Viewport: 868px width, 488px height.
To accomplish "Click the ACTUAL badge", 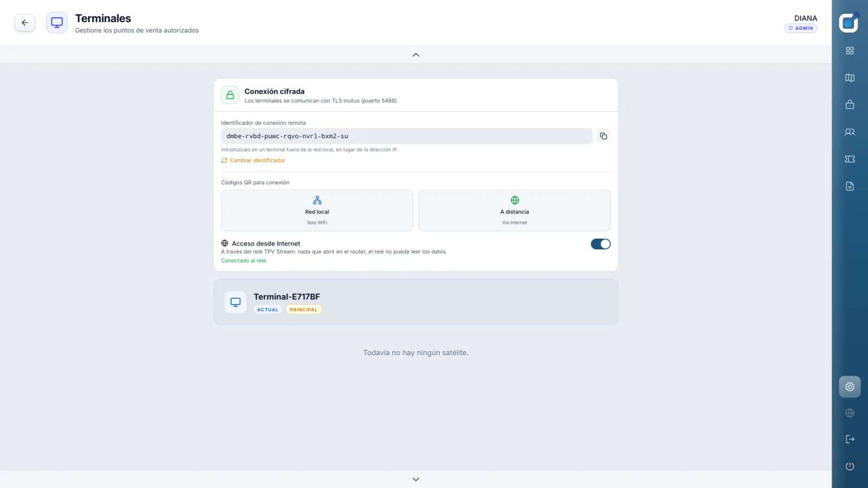I will (268, 310).
